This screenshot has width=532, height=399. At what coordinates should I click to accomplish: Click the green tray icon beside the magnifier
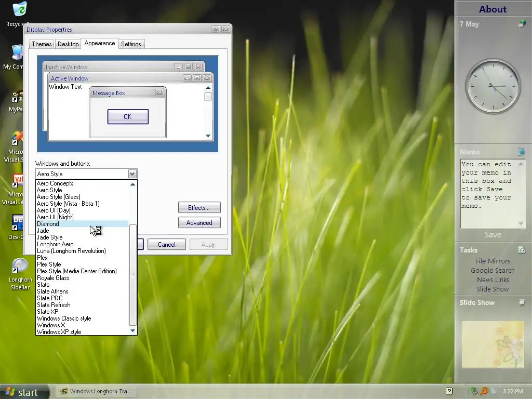[x=475, y=391]
